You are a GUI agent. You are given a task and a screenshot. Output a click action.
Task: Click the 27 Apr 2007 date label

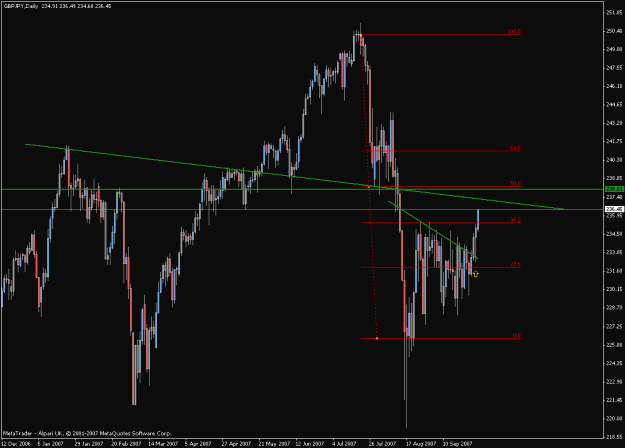(x=236, y=444)
